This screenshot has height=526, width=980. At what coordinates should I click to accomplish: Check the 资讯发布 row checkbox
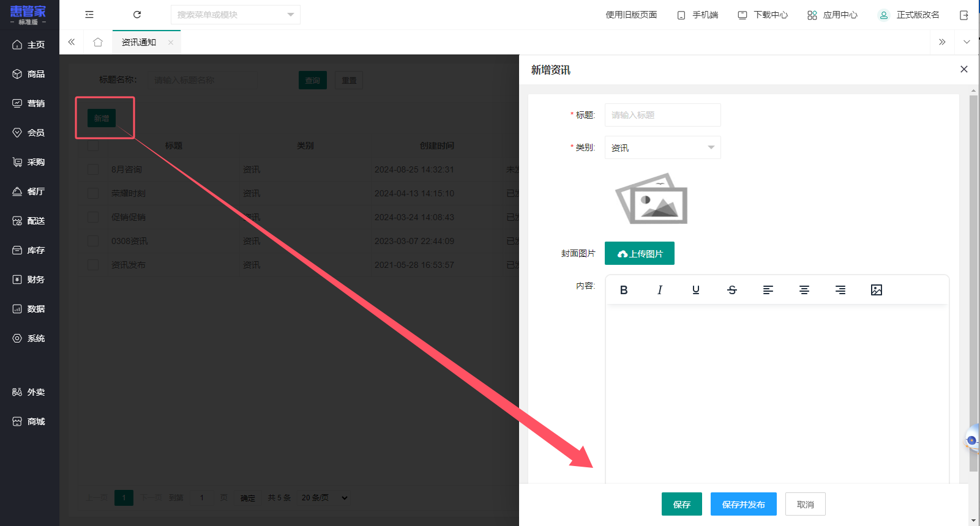tap(93, 265)
